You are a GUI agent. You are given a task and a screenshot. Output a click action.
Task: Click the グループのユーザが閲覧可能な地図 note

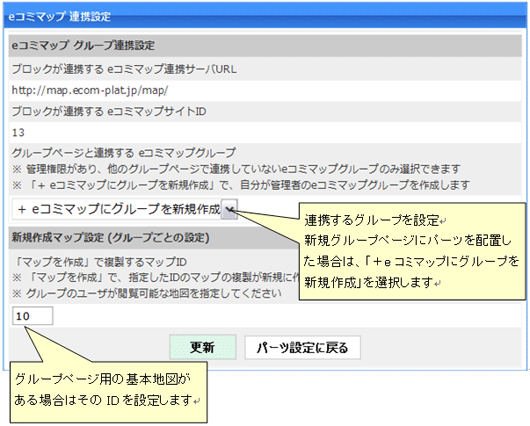pyautogui.click(x=147, y=293)
